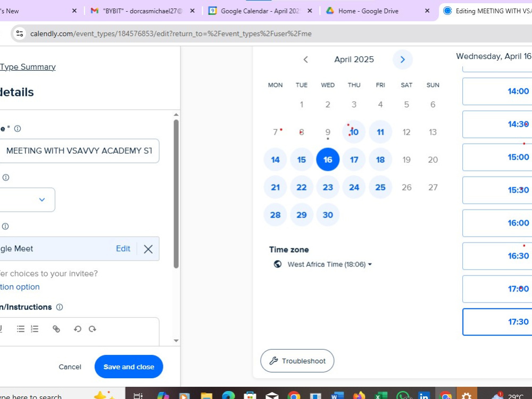532x399 pixels.
Task: Open the Type Summary link
Action: pos(28,67)
